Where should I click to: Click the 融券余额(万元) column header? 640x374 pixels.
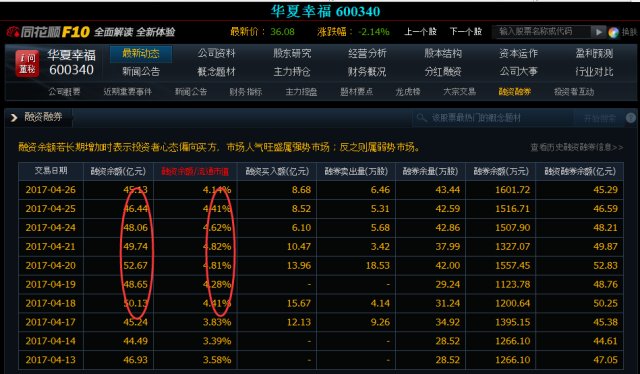[x=501, y=171]
